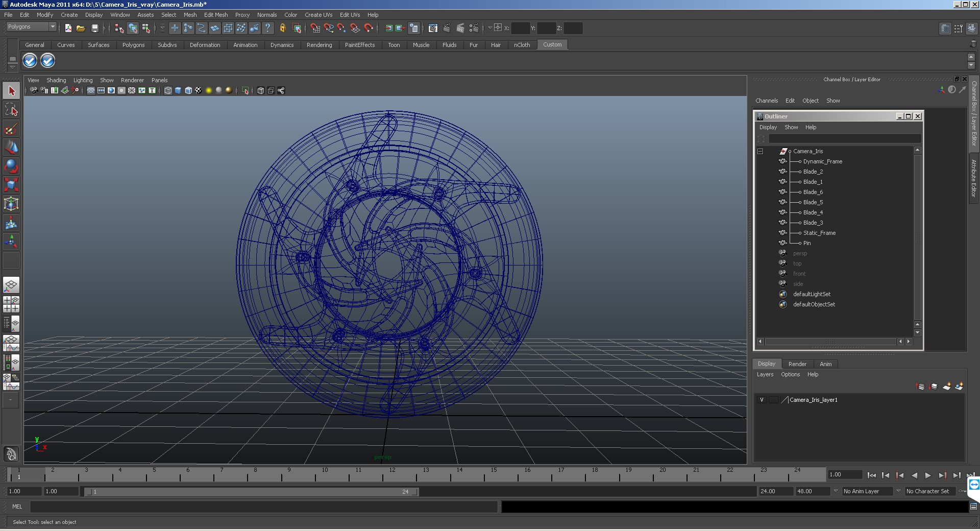Select Blade_4 in the Outliner
The width and height of the screenshot is (980, 531).
[813, 212]
